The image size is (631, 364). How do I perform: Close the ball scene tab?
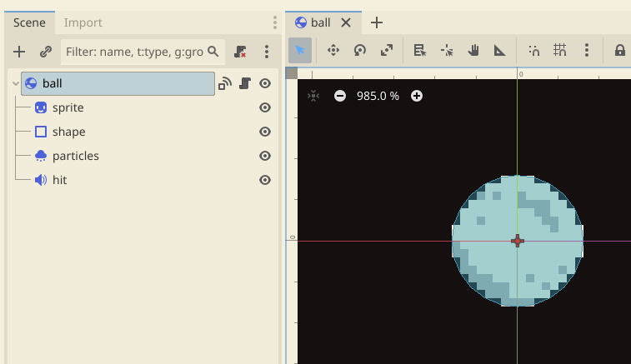coord(346,22)
